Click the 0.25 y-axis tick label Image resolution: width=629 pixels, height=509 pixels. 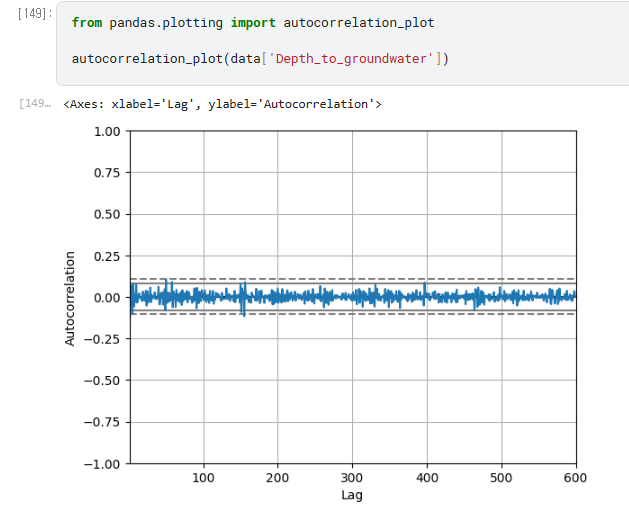(x=107, y=256)
